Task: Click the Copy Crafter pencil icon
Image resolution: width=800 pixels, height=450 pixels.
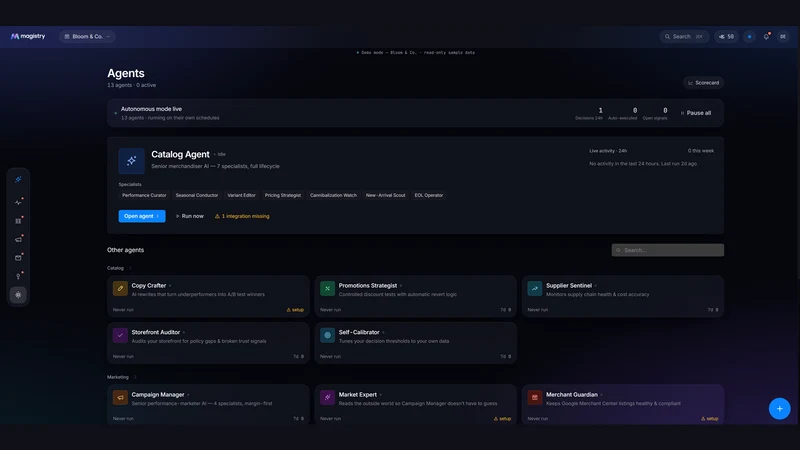Action: 120,289
